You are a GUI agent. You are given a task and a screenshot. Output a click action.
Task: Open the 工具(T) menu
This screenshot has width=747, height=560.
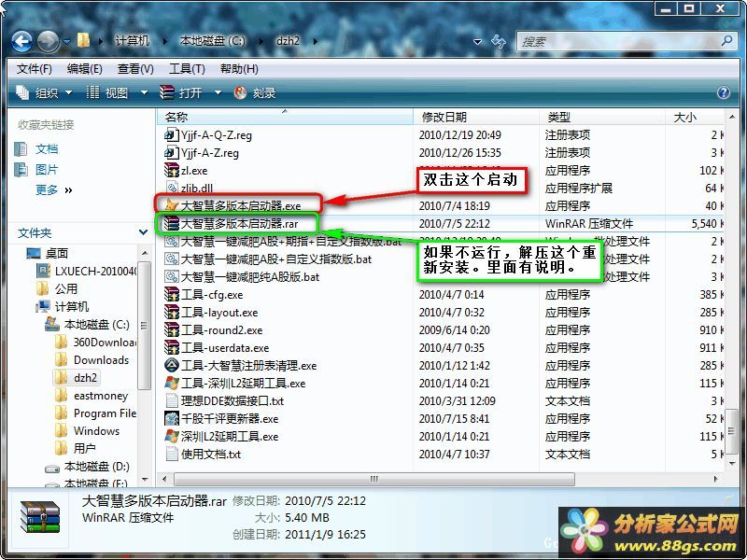click(x=187, y=69)
